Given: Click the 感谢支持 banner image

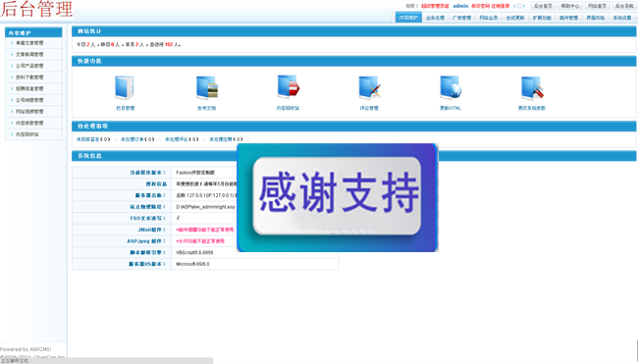Looking at the screenshot, I should [x=338, y=197].
